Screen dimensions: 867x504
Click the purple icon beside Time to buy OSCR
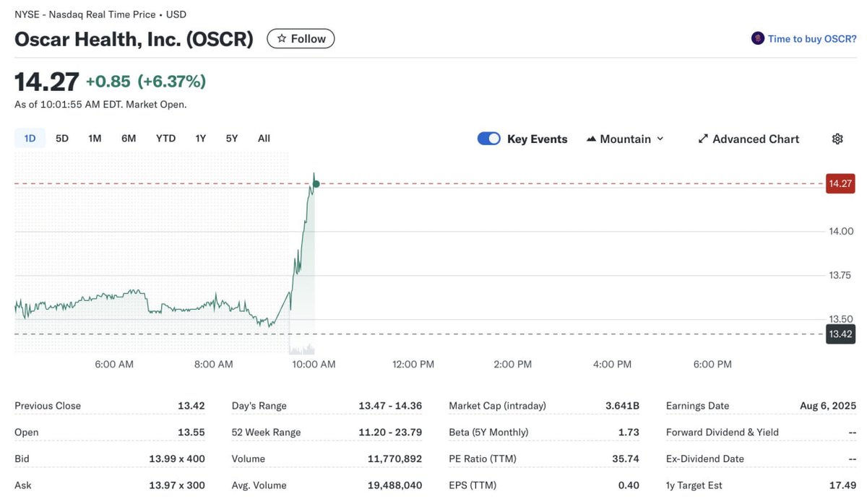[758, 38]
